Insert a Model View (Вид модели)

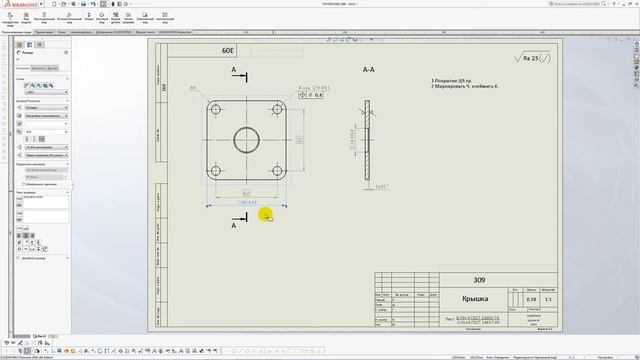click(x=26, y=17)
